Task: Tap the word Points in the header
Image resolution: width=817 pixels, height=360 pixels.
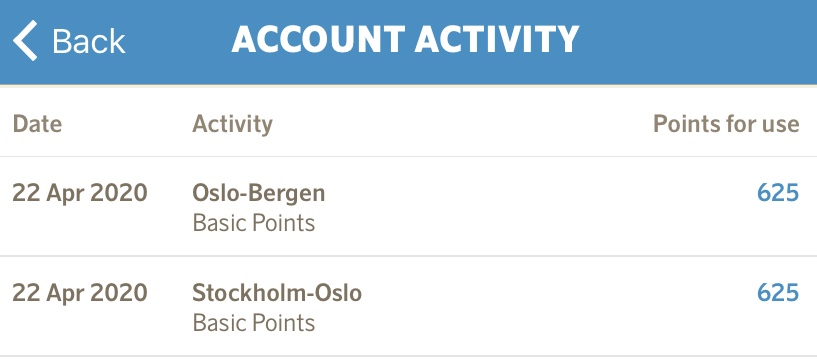Action: [x=684, y=124]
